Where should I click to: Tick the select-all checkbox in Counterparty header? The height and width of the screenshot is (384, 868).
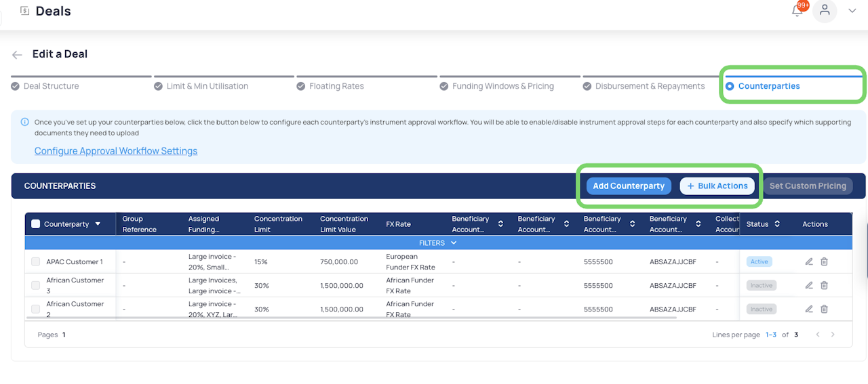[x=36, y=224]
